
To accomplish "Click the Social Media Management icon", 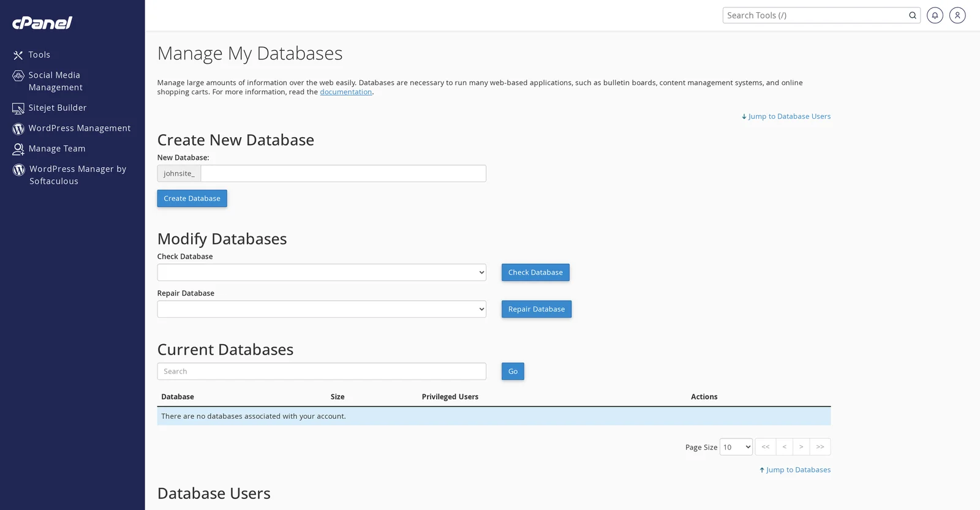I will coord(18,76).
